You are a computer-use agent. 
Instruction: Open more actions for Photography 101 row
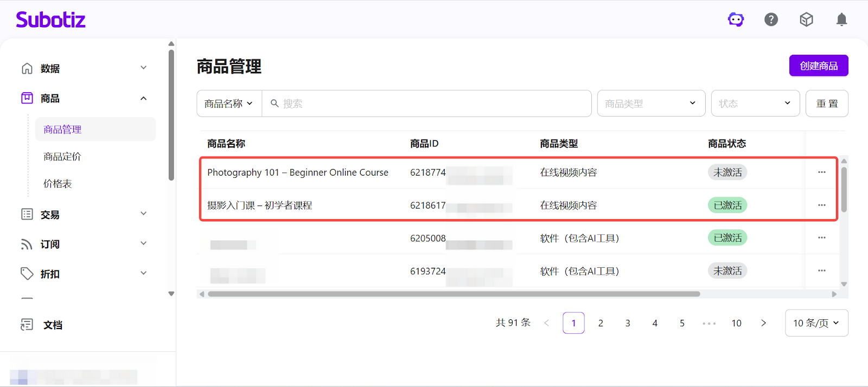[821, 172]
